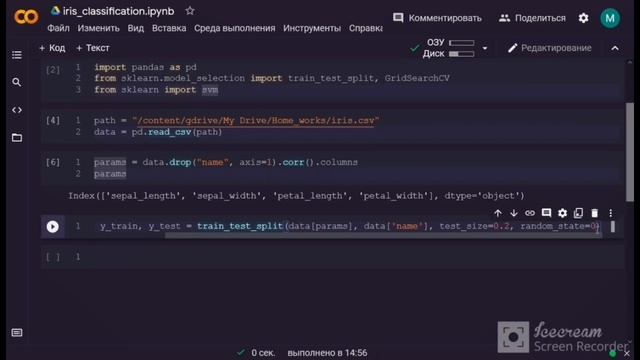Viewport: 640px width, 360px height.
Task: Open the active cell's settings gear
Action: [x=562, y=213]
